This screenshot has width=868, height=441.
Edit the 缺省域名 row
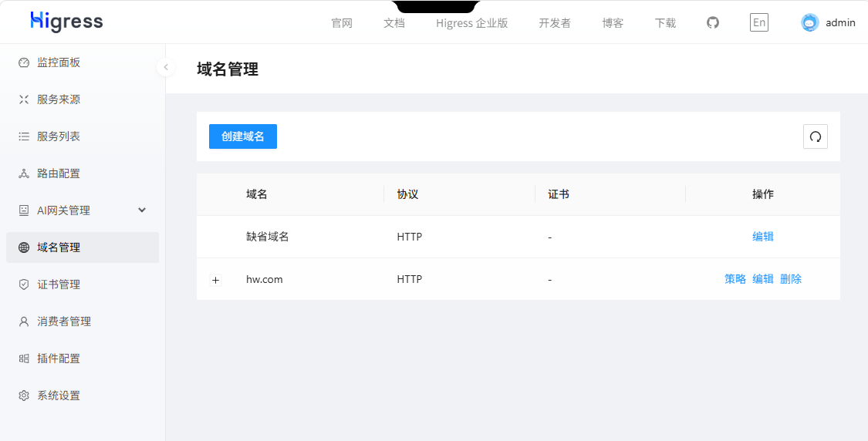click(x=763, y=237)
